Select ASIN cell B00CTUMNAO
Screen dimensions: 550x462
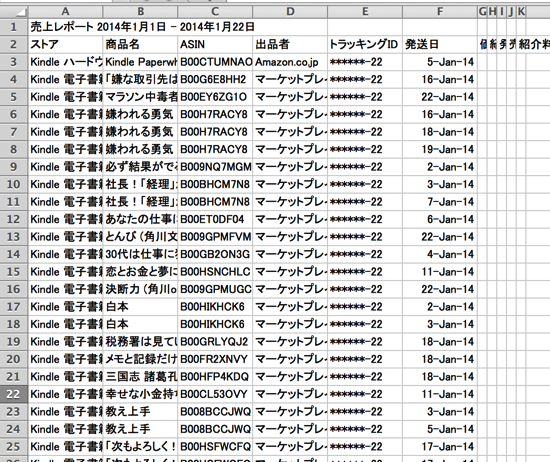point(215,62)
